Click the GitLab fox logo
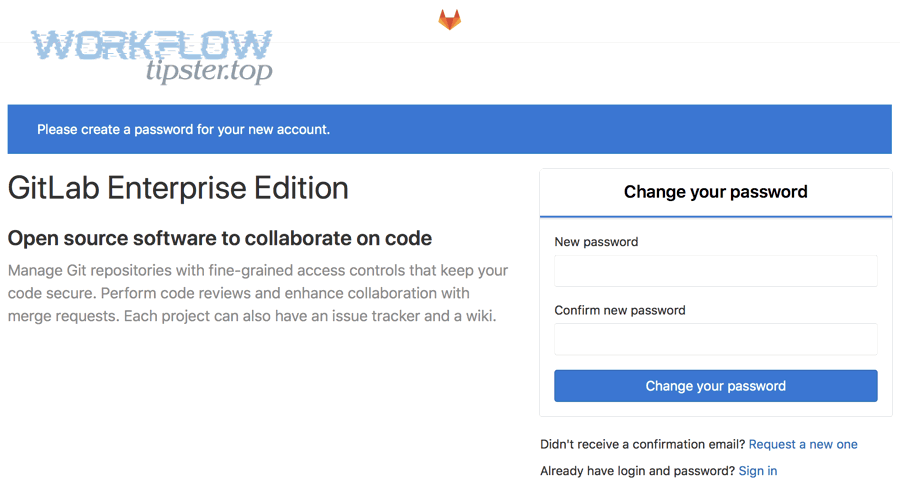Screen dimensions: 900x488 (450, 19)
